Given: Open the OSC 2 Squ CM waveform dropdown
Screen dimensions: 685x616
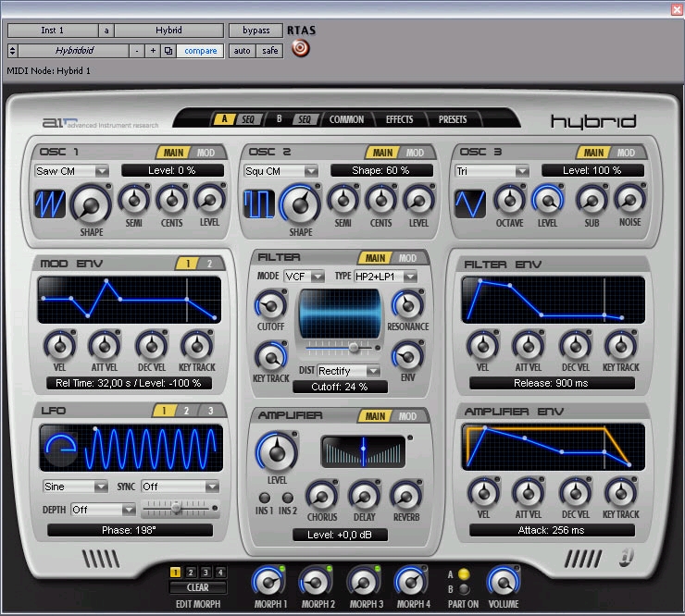Looking at the screenshot, I should (280, 171).
